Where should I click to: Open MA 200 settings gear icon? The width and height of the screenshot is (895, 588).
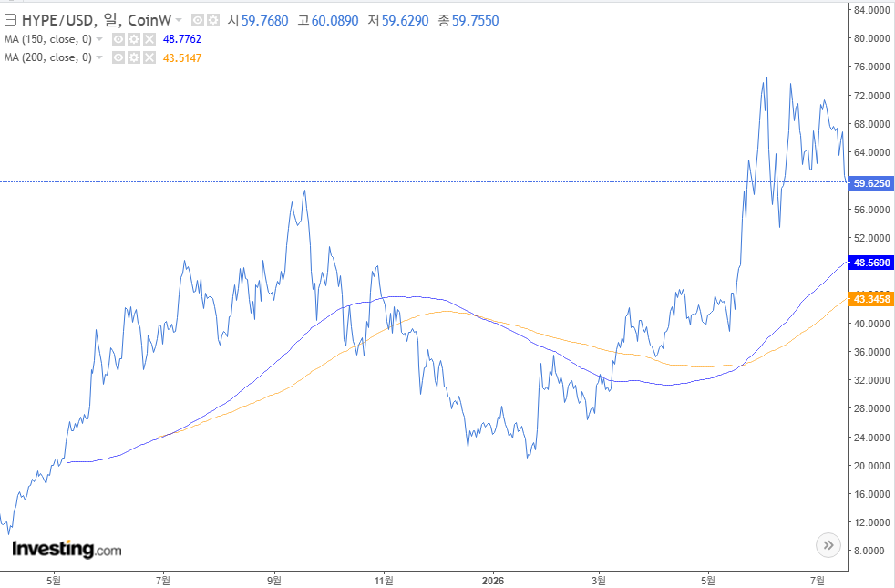134,57
